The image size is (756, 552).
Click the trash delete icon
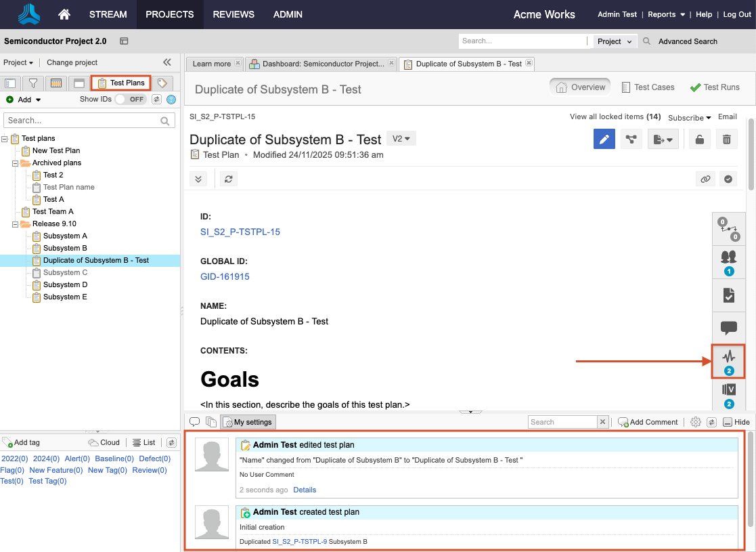point(726,140)
